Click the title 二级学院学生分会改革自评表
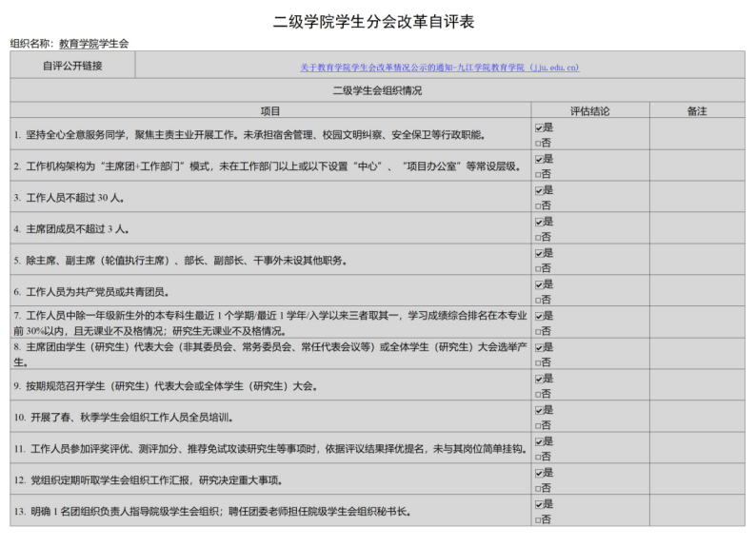This screenshot has height=547, width=756. [373, 22]
